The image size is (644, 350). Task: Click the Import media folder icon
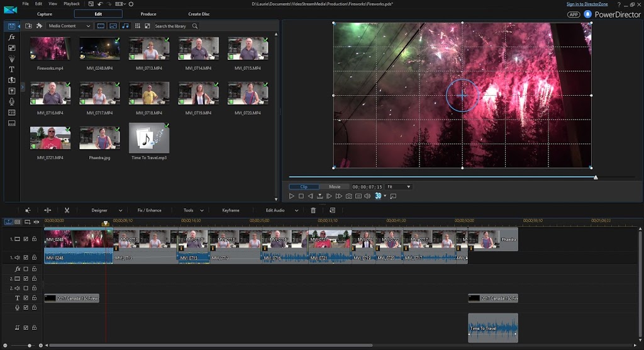(28, 26)
